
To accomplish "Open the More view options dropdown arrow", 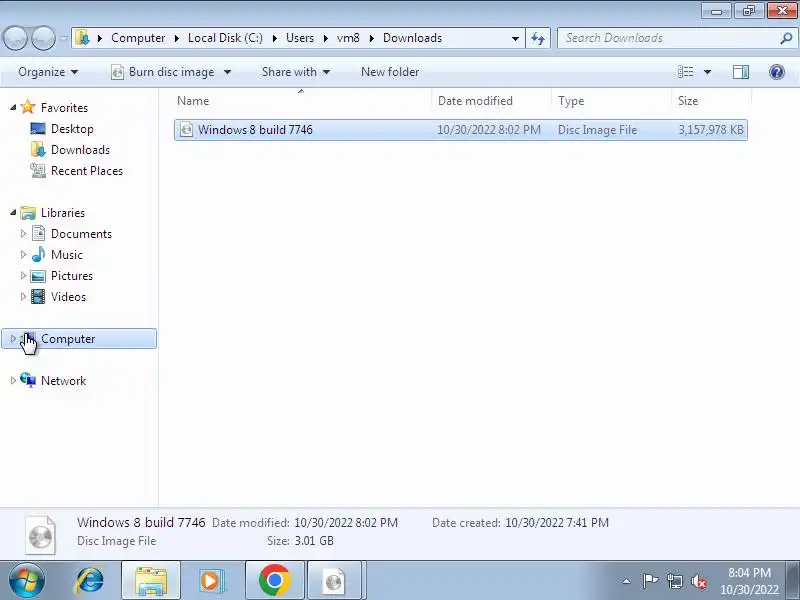I will [x=708, y=72].
